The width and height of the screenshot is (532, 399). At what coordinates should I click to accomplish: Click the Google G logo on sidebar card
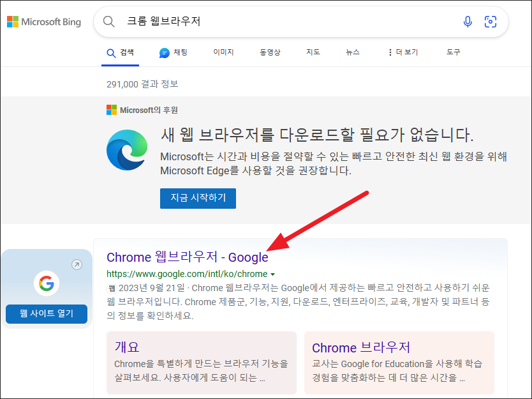pyautogui.click(x=46, y=283)
